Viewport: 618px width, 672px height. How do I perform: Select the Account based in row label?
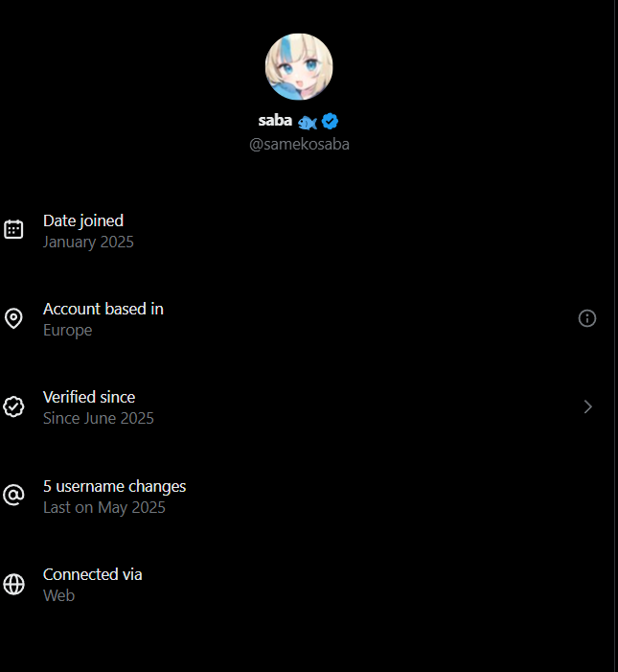[103, 309]
